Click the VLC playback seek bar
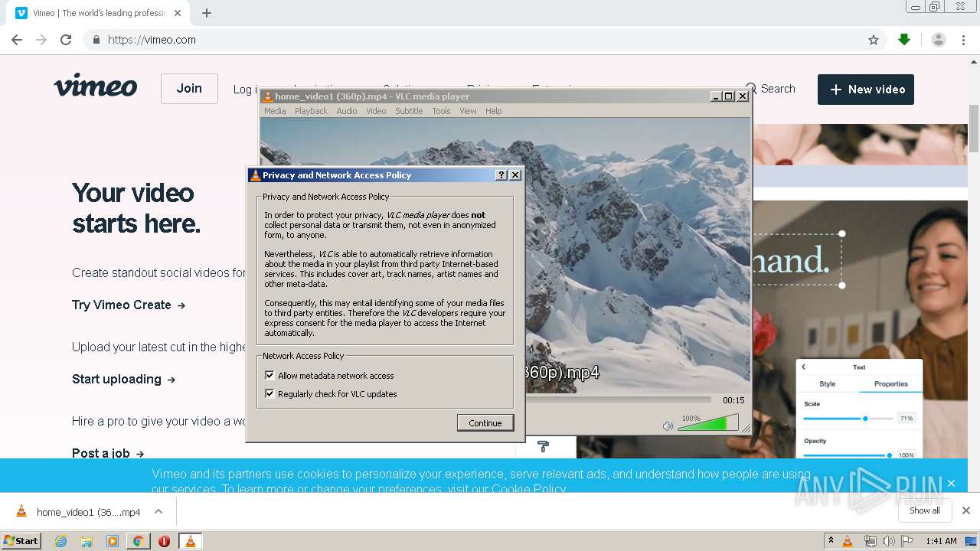 pos(618,399)
